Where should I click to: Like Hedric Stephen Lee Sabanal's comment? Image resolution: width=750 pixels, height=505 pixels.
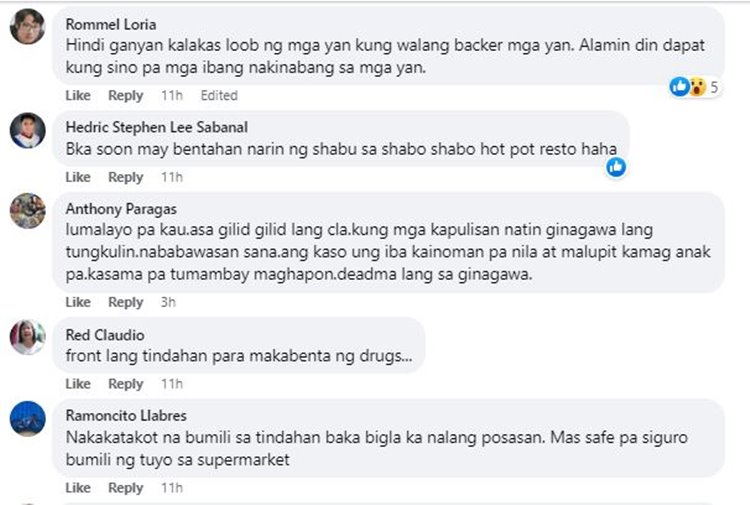[78, 177]
